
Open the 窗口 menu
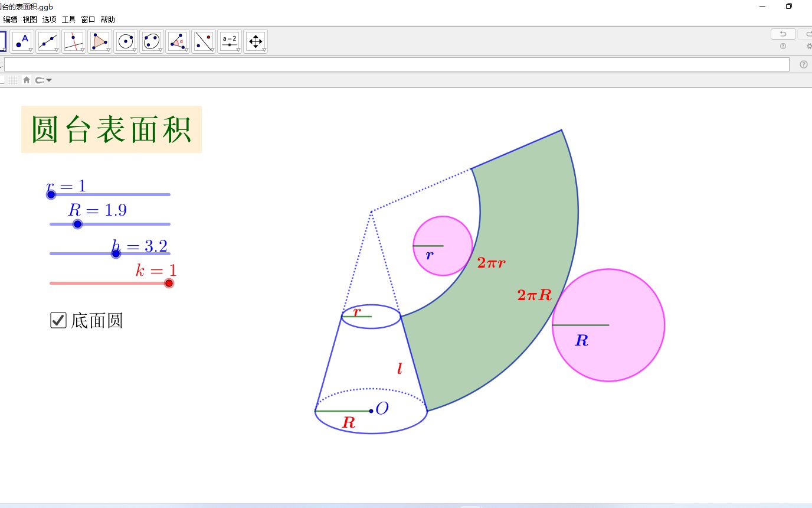pos(88,19)
